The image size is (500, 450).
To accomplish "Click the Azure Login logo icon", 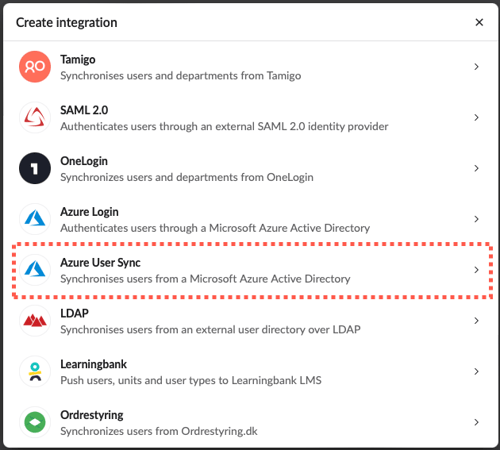I will tap(35, 219).
